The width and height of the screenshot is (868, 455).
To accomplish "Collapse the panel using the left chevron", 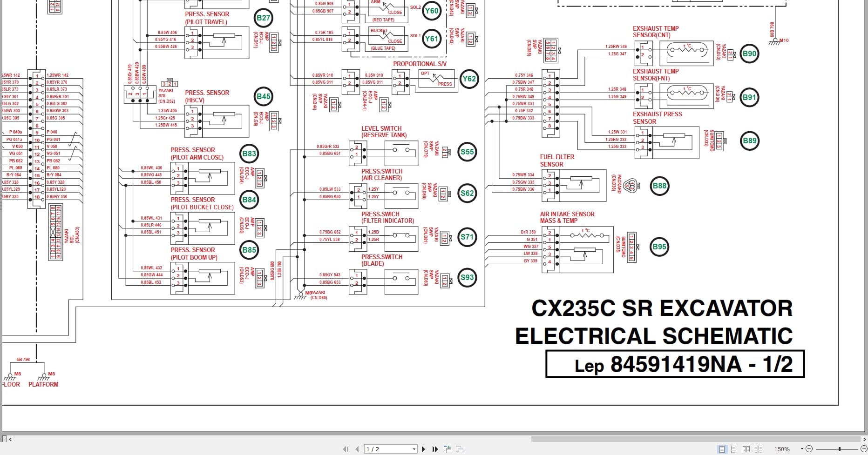I will (x=10, y=438).
